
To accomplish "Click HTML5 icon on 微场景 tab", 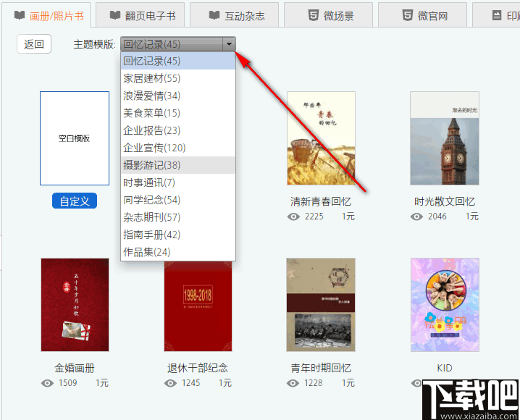I will [x=314, y=15].
